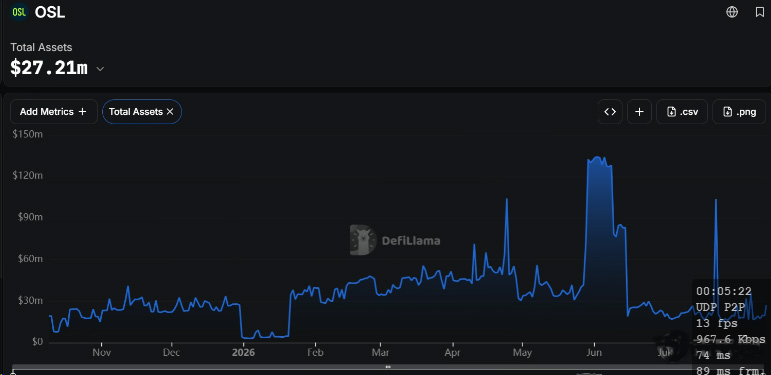Click the $90m axis label
Image resolution: width=771 pixels, height=375 pixels.
31,217
